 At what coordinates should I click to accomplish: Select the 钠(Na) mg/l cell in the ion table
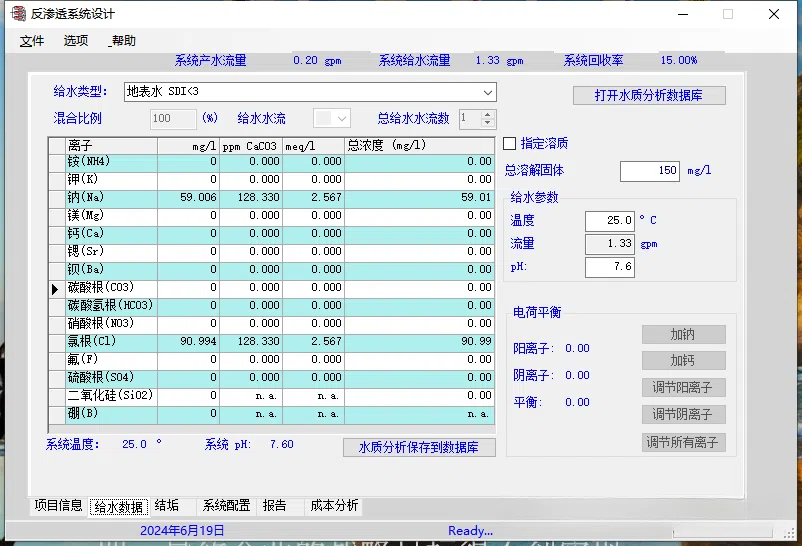tap(189, 198)
